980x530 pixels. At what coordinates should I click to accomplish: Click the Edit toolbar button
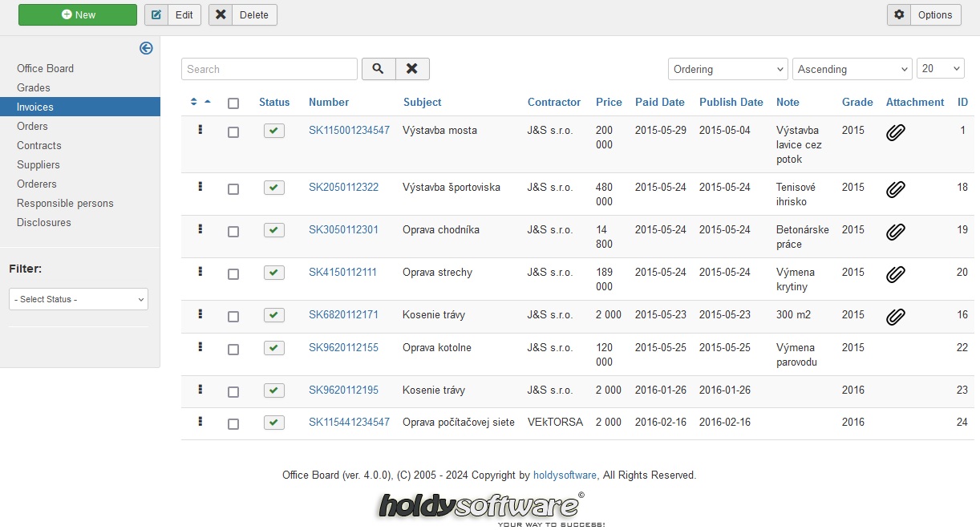coord(173,14)
